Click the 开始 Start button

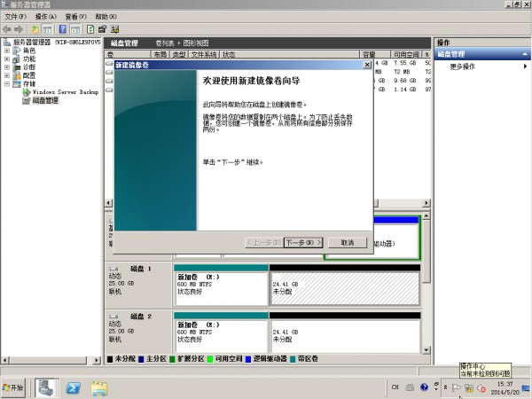[15, 387]
